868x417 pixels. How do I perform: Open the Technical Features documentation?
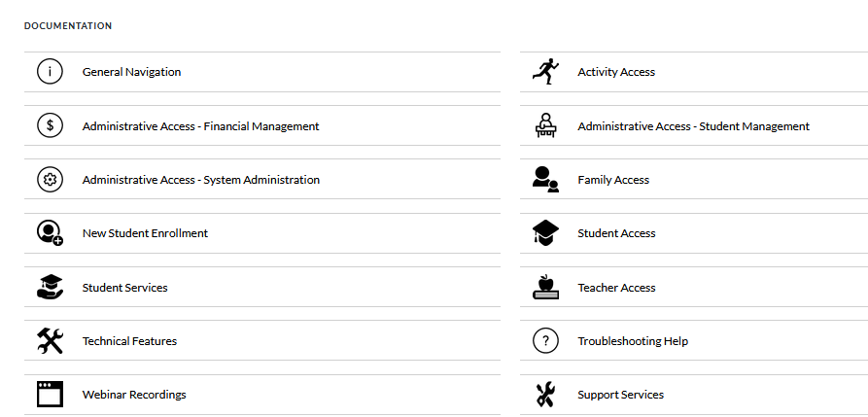129,341
